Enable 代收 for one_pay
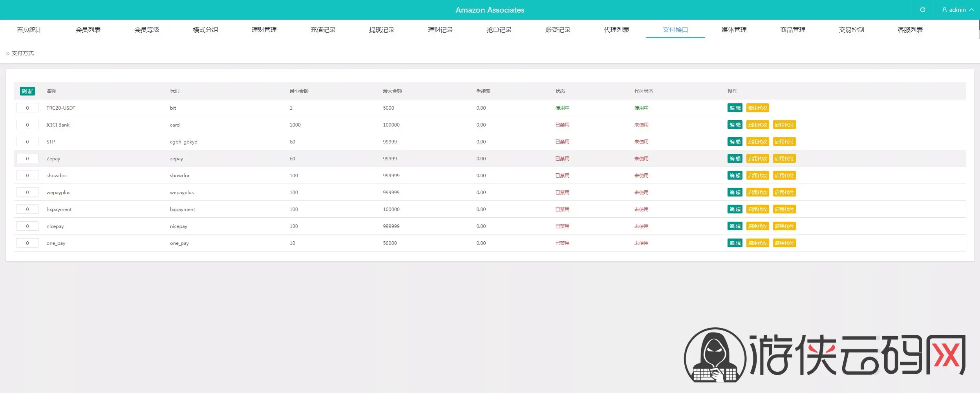The height and width of the screenshot is (393, 980). click(x=758, y=243)
